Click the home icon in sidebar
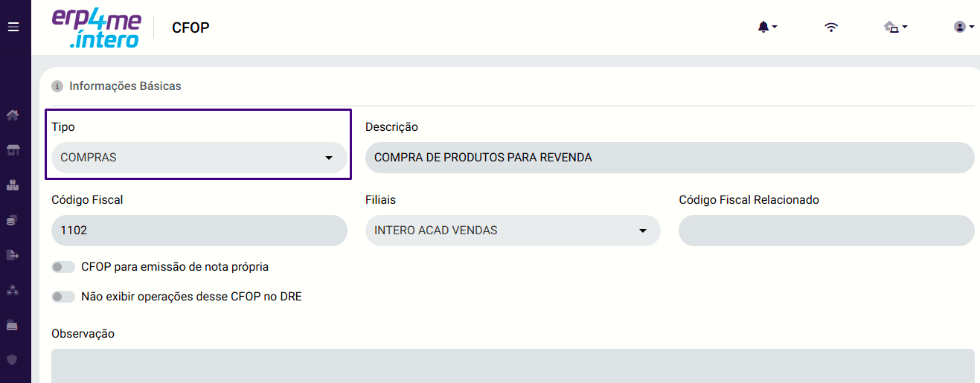The width and height of the screenshot is (980, 383). coord(12,115)
